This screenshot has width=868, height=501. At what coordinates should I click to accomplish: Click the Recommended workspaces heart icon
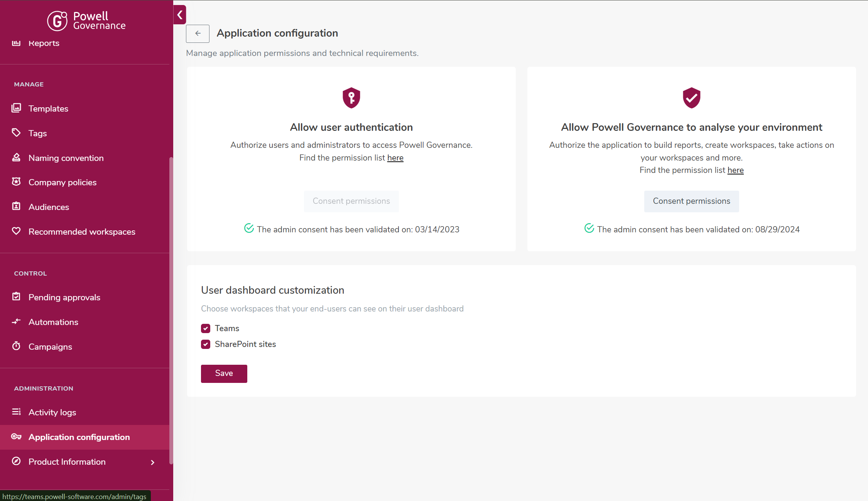(16, 231)
